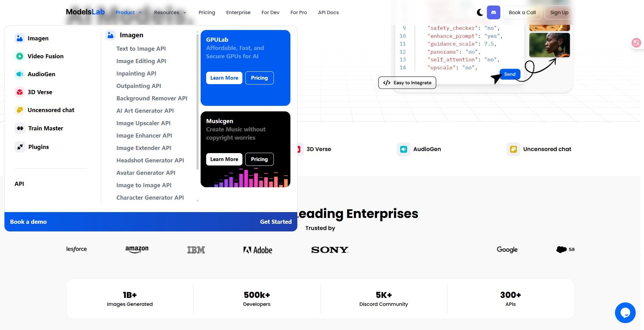
Task: Click the 3D Verse label in the page row
Action: pos(319,149)
